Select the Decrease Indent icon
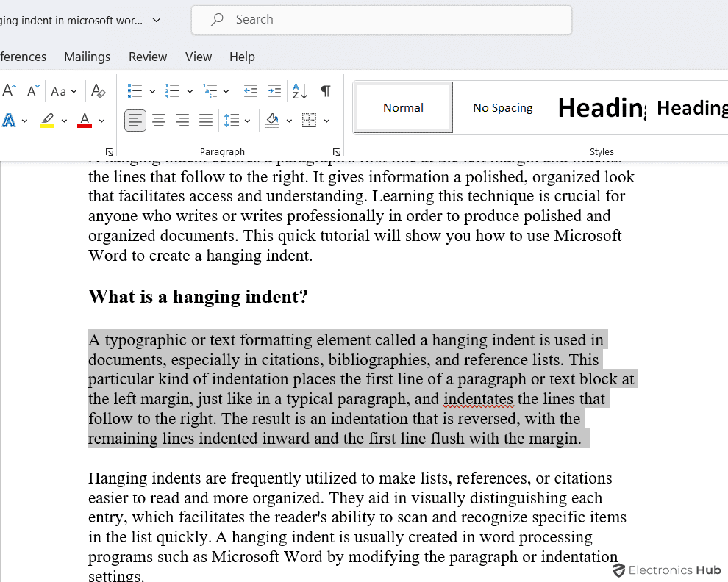This screenshot has height=582, width=728. 250,90
